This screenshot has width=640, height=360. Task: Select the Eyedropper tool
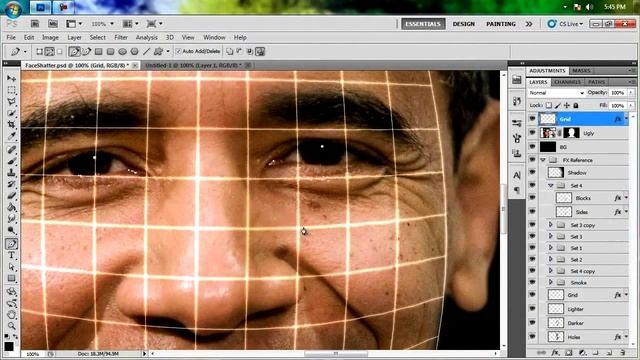coord(11,136)
